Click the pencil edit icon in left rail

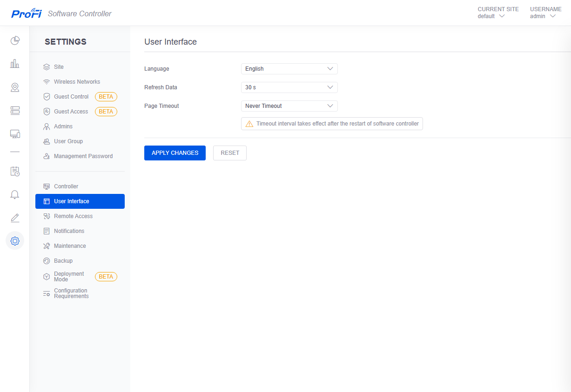pyautogui.click(x=15, y=218)
